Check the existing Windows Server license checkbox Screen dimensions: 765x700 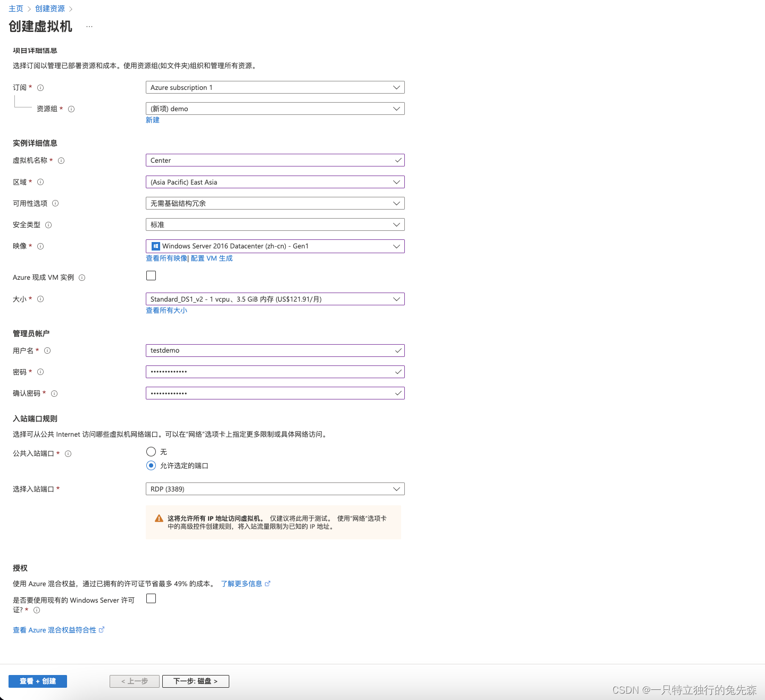point(151,598)
